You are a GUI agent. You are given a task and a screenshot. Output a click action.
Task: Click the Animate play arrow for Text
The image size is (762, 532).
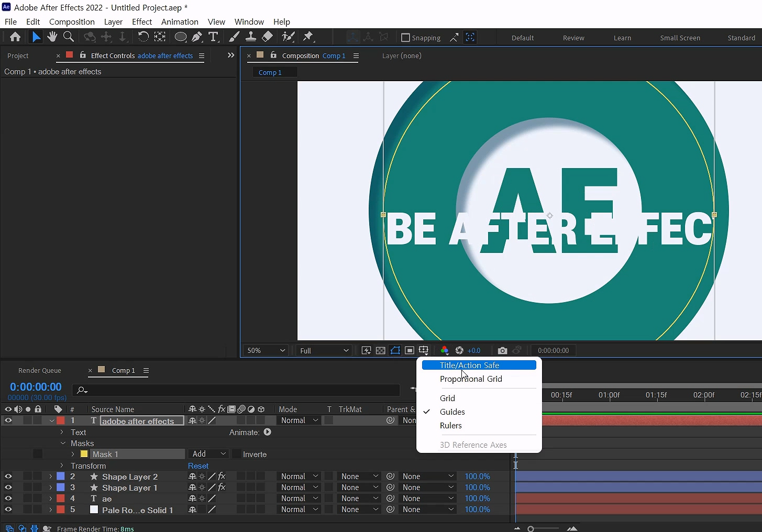[268, 432]
